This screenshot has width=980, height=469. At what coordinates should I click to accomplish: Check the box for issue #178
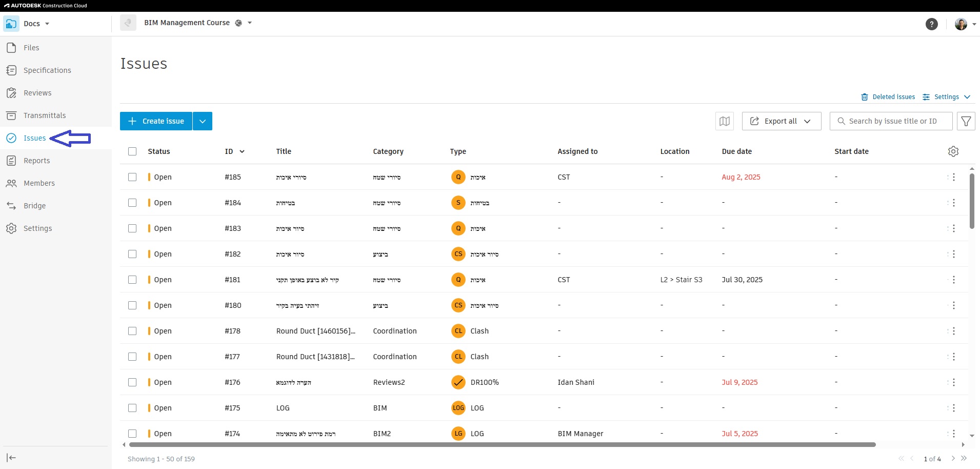pos(132,331)
